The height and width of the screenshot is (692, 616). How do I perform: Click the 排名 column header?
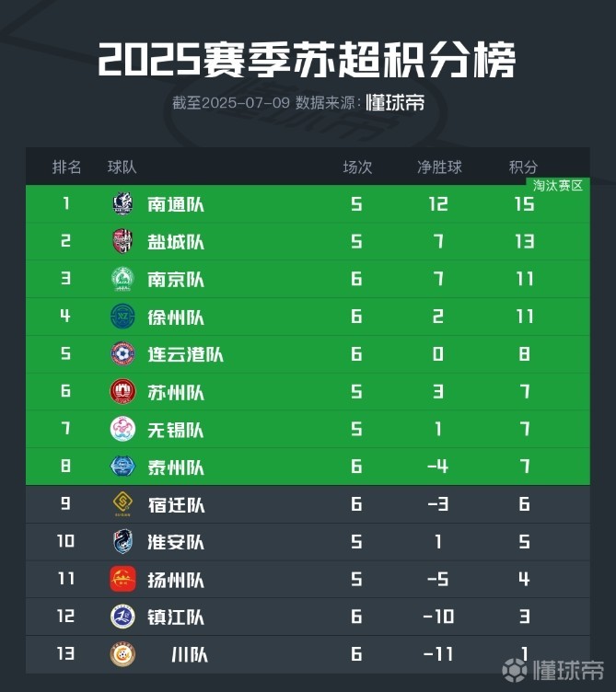pyautogui.click(x=66, y=167)
